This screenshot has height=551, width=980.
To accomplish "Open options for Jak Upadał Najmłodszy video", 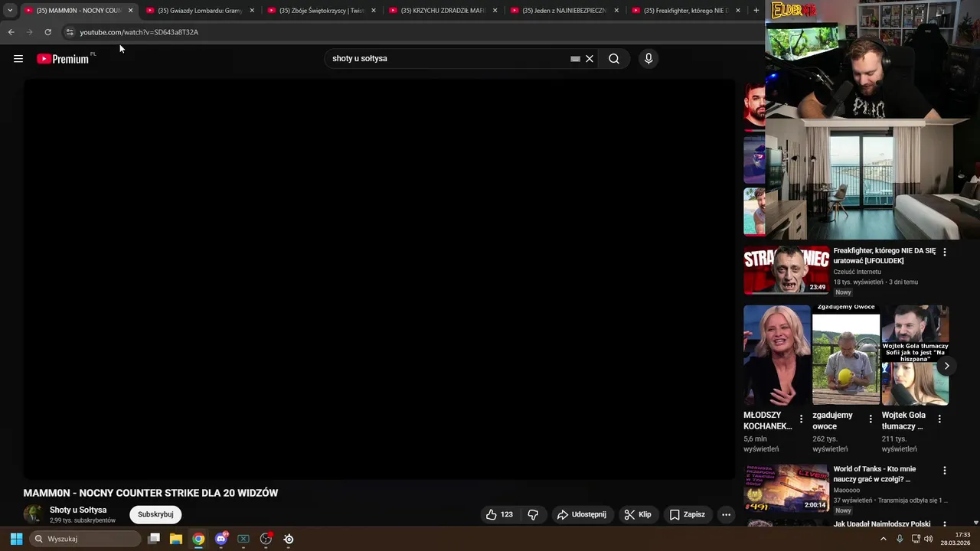I will [944, 524].
